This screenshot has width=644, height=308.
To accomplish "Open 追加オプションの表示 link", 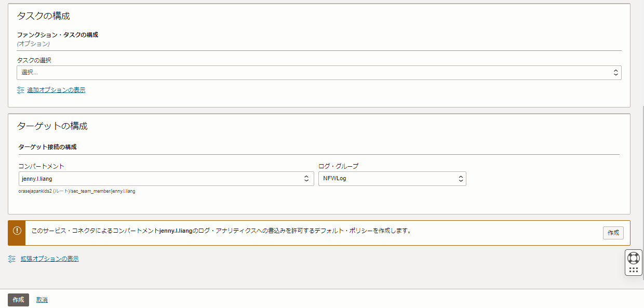I will pos(56,90).
